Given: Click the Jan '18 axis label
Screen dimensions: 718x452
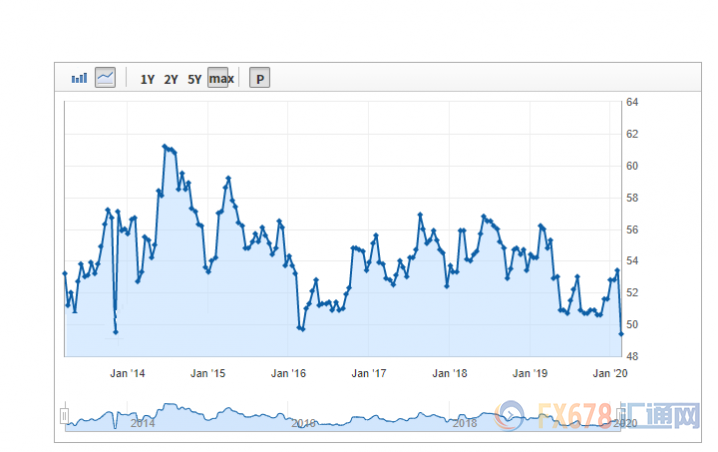Looking at the screenshot, I should pyautogui.click(x=450, y=373).
